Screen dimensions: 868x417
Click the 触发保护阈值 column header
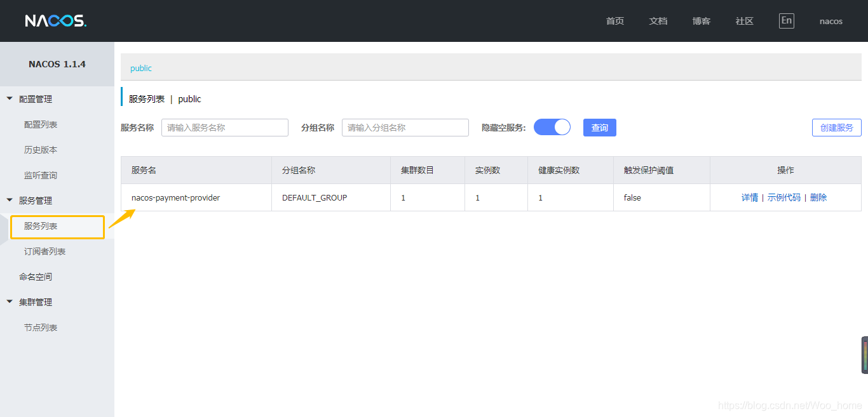[661, 170]
